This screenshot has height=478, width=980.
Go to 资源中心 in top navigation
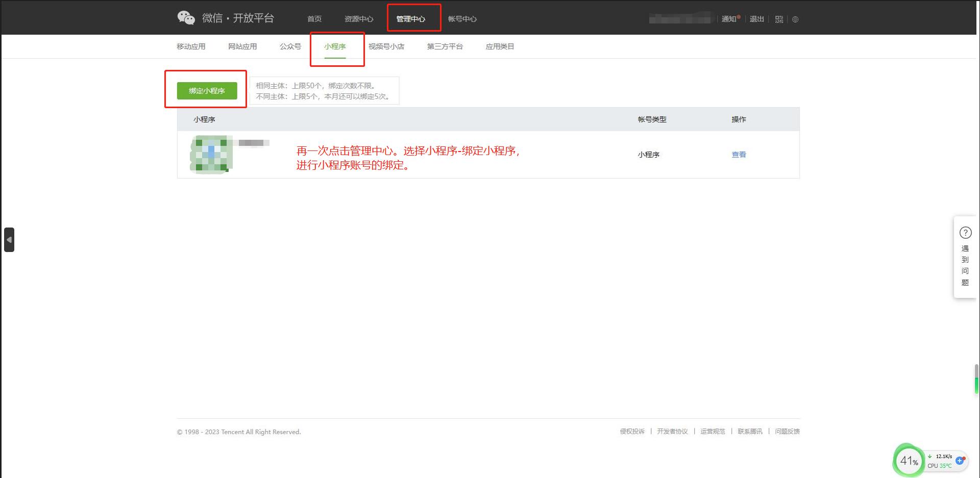359,19
